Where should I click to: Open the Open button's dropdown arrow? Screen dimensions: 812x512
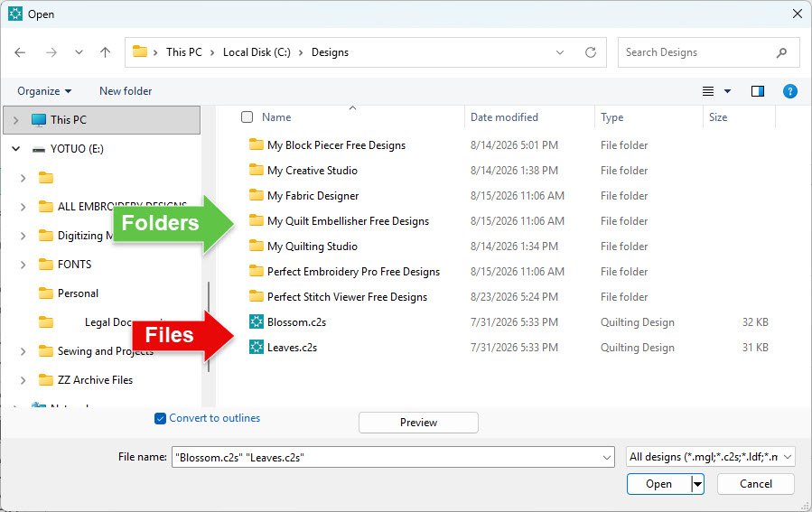click(x=698, y=484)
